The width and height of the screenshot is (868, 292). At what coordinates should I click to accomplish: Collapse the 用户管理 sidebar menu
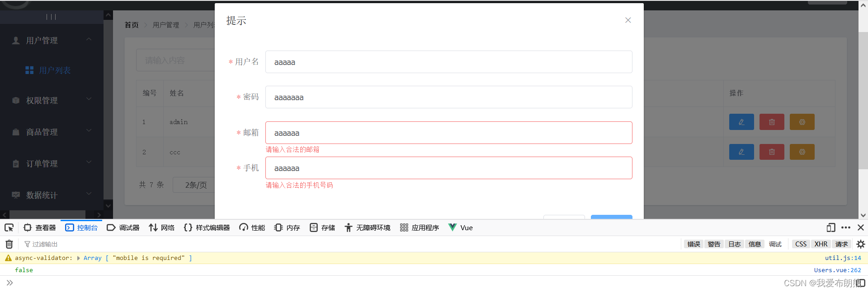click(x=52, y=40)
